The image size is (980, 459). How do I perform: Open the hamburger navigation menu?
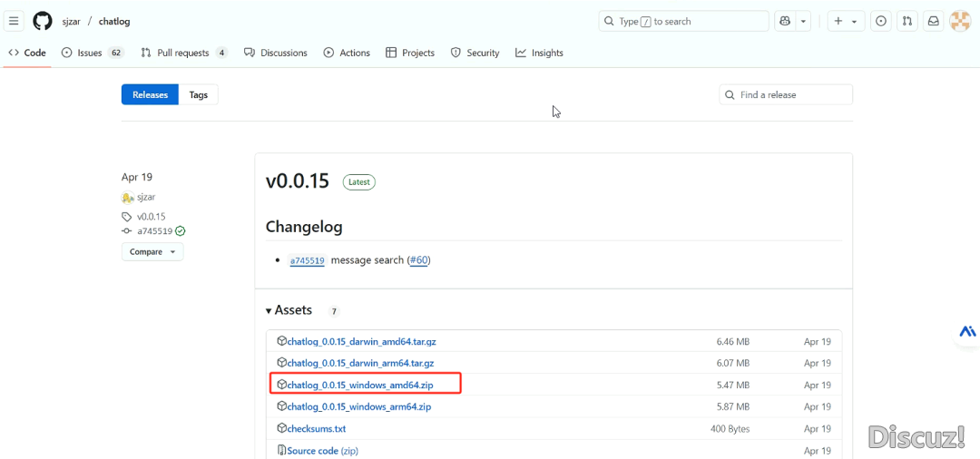(x=15, y=21)
